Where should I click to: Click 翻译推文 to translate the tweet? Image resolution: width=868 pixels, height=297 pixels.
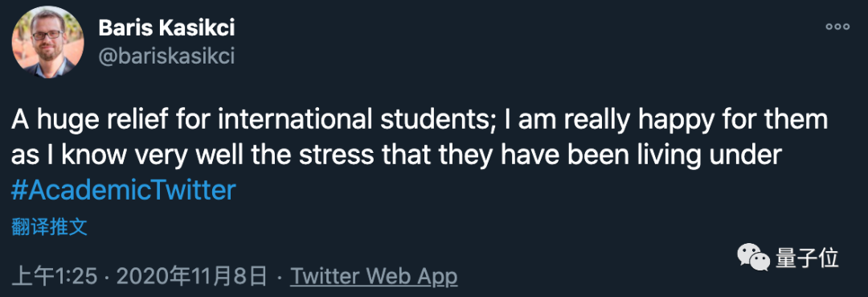[x=49, y=227]
